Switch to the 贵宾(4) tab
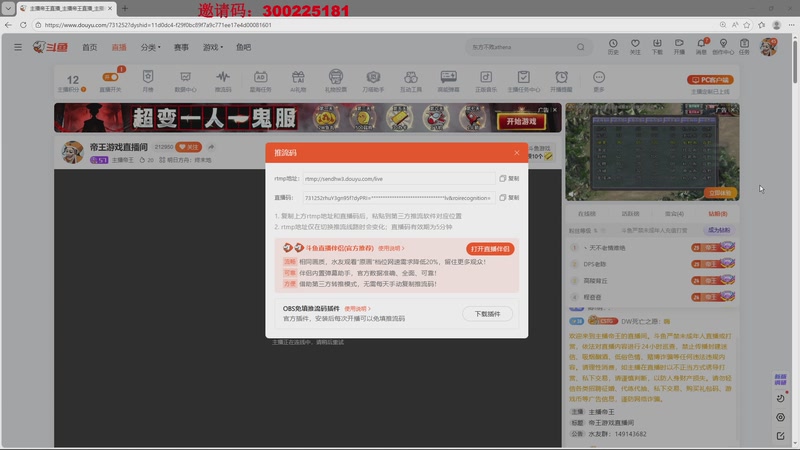This screenshot has height=450, width=800. click(x=674, y=214)
